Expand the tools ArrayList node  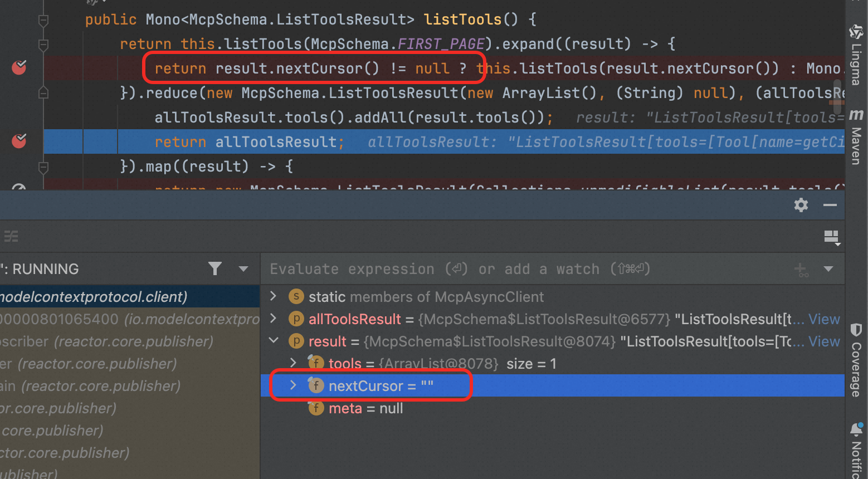(293, 363)
